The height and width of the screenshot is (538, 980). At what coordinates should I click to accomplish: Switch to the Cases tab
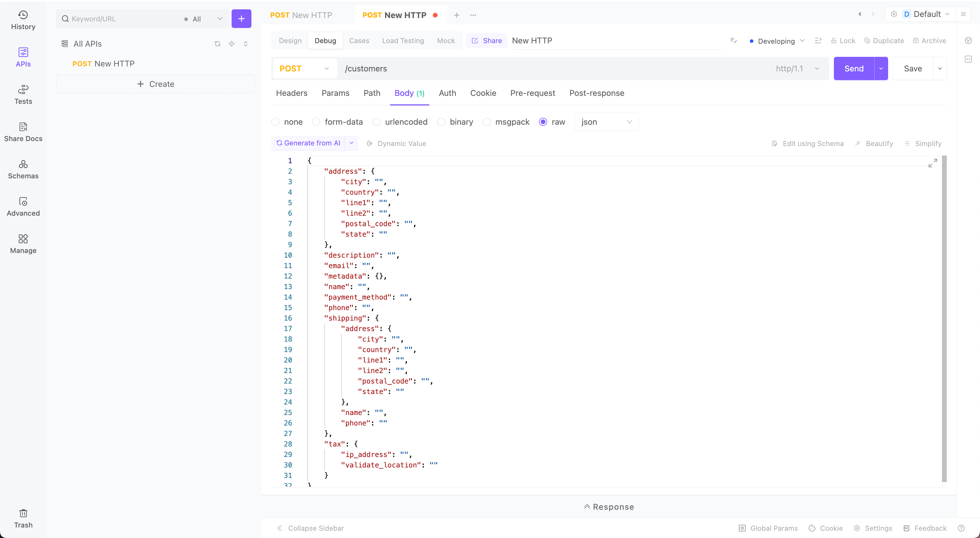[359, 41]
